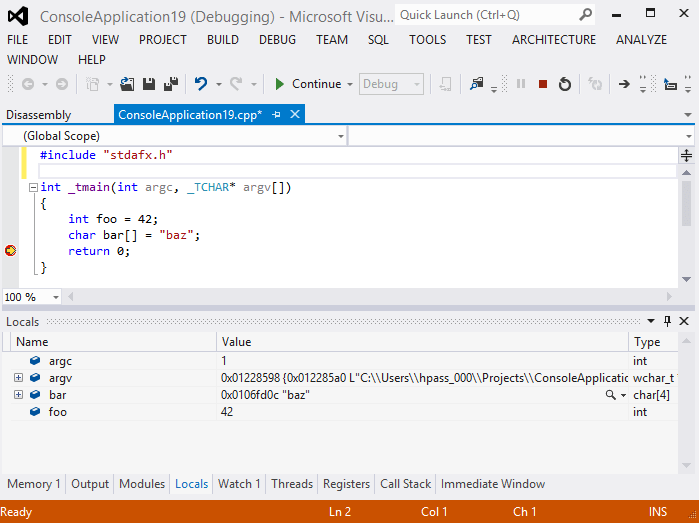The image size is (699, 523).
Task: Click the Save All icon
Action: [171, 84]
